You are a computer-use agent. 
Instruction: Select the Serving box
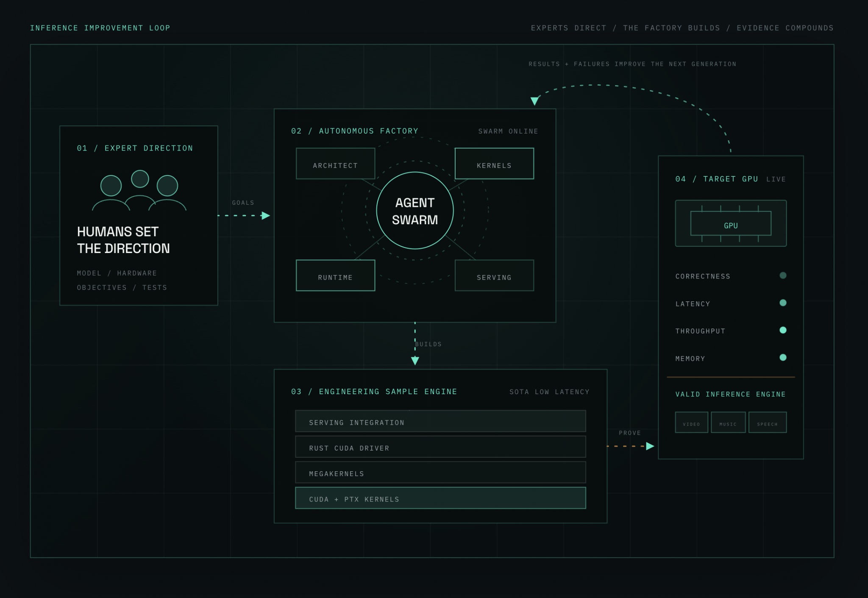tap(494, 275)
